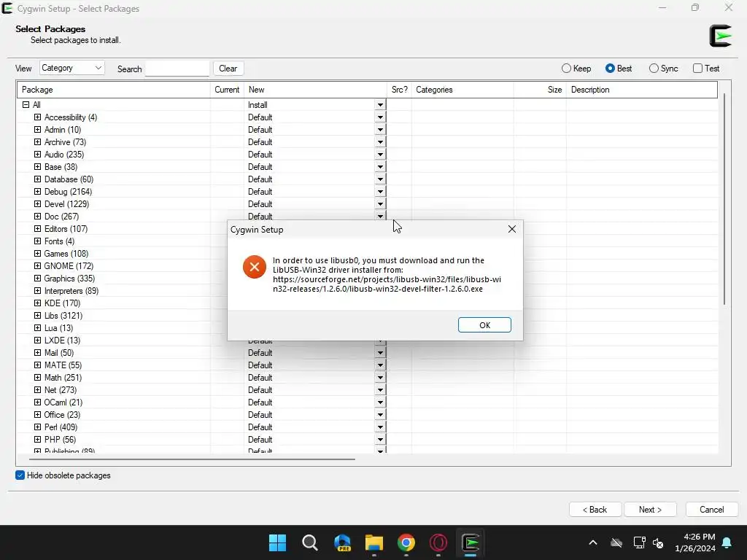Open the View Category dropdown
747x560 pixels.
(x=72, y=68)
